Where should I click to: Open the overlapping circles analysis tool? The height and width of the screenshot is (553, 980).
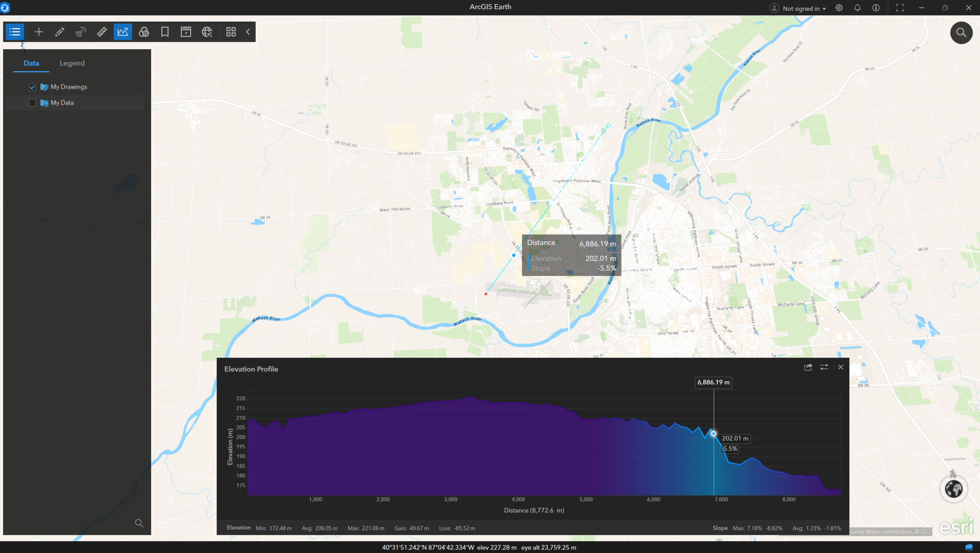tap(144, 32)
